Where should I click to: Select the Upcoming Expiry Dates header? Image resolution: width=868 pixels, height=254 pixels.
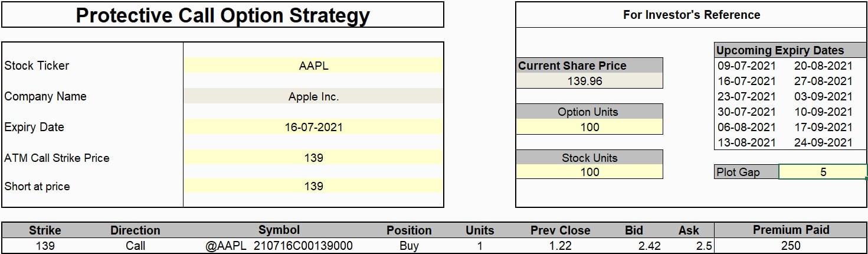tap(779, 50)
